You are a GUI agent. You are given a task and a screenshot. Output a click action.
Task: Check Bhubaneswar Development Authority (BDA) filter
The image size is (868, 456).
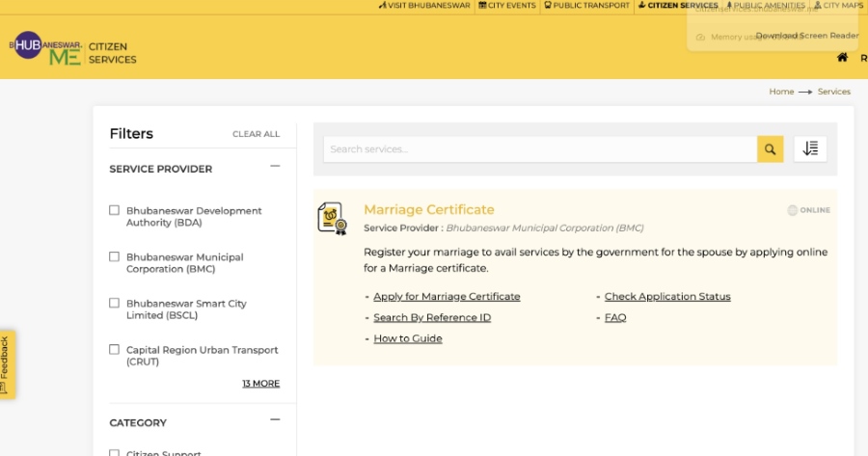[x=114, y=210]
